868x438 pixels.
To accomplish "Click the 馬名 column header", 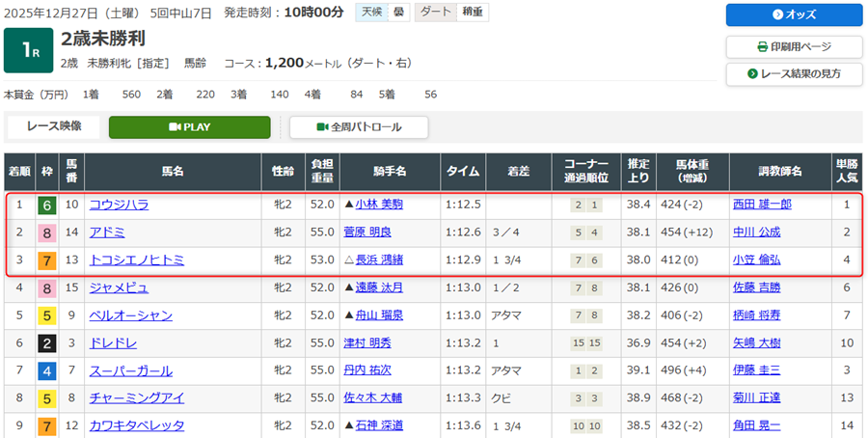I will click(x=173, y=172).
